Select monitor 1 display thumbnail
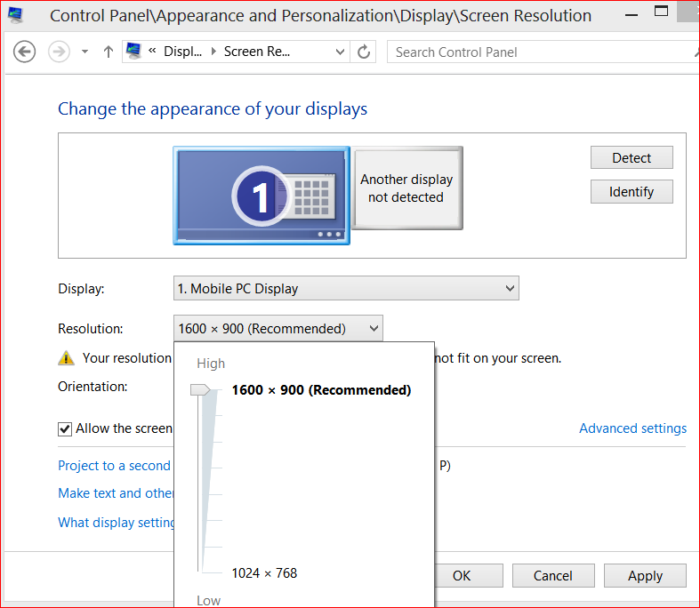The height and width of the screenshot is (608, 700). pyautogui.click(x=261, y=196)
